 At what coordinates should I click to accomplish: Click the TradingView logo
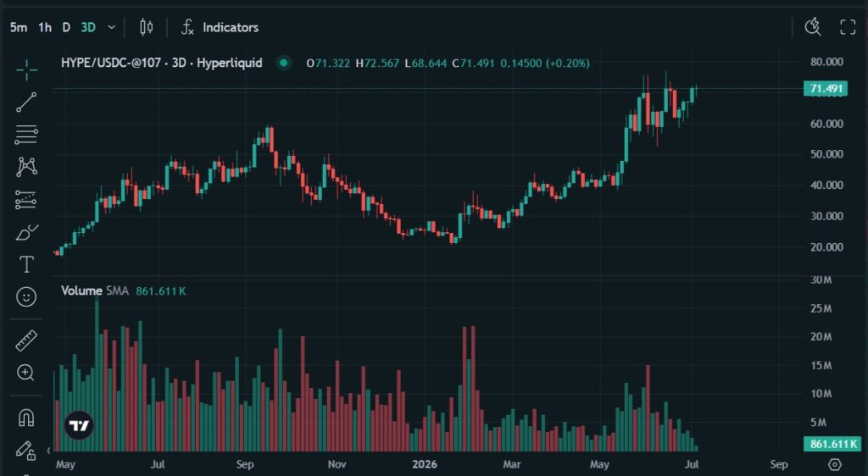(79, 425)
